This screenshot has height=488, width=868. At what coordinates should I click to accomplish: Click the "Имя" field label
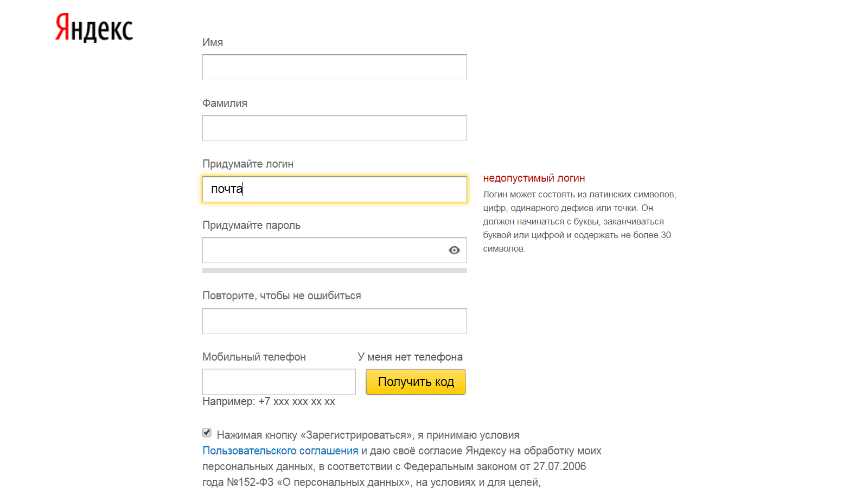tap(213, 42)
